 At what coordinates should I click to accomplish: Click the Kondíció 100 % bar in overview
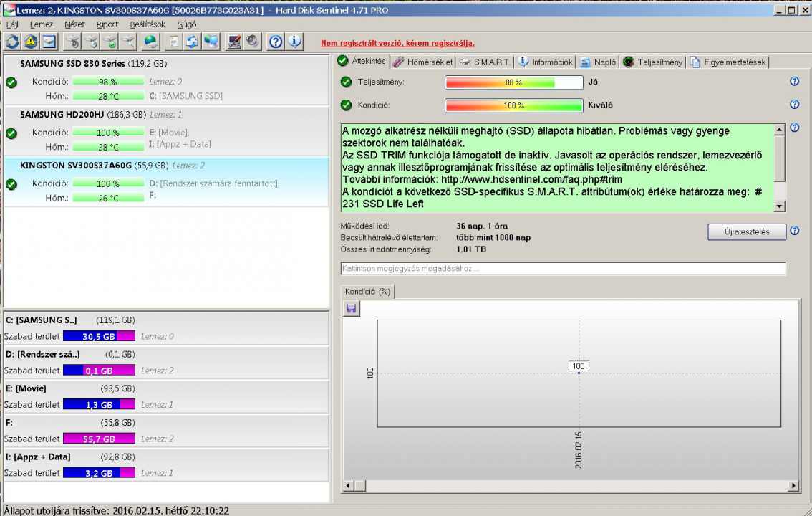513,105
